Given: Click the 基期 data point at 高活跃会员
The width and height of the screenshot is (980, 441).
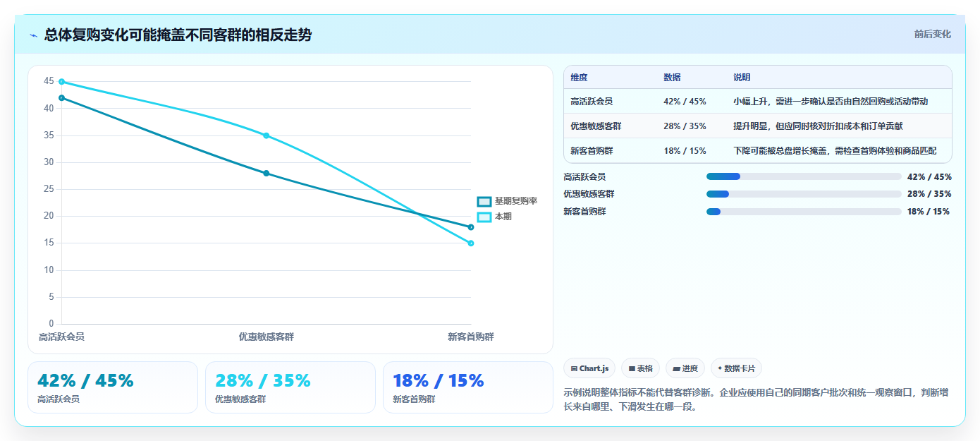Looking at the screenshot, I should click(62, 98).
